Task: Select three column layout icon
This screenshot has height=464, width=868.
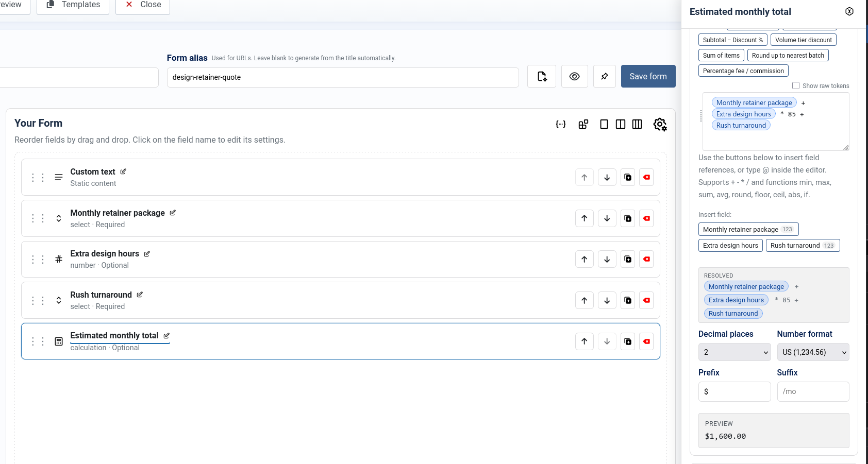Action: [x=637, y=124]
